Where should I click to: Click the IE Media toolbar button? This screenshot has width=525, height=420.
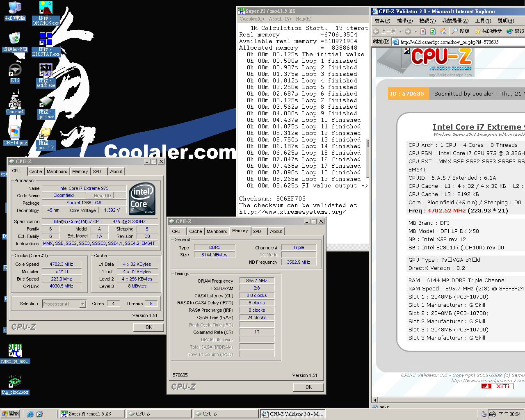point(516,31)
